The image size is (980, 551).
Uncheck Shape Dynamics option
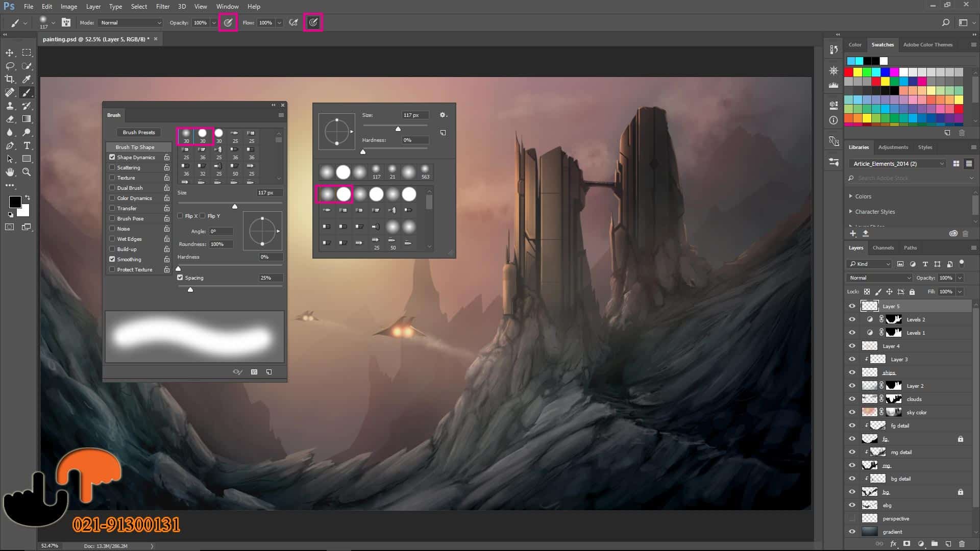[x=112, y=157]
